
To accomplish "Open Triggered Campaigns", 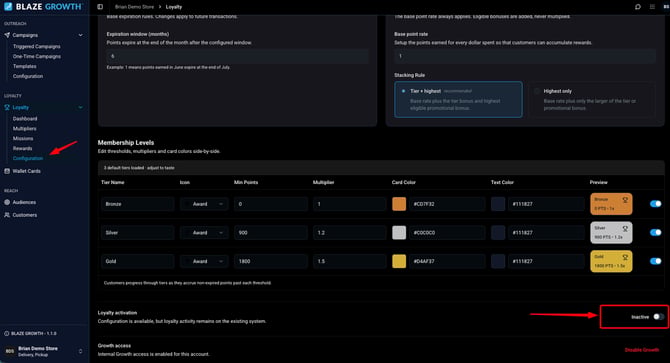I will [36, 46].
